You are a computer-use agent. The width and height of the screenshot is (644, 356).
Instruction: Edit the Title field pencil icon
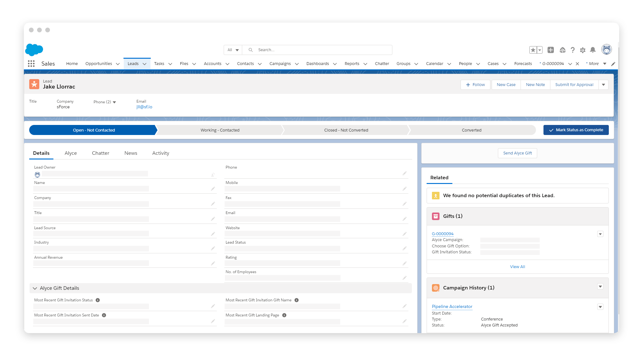coord(213,219)
